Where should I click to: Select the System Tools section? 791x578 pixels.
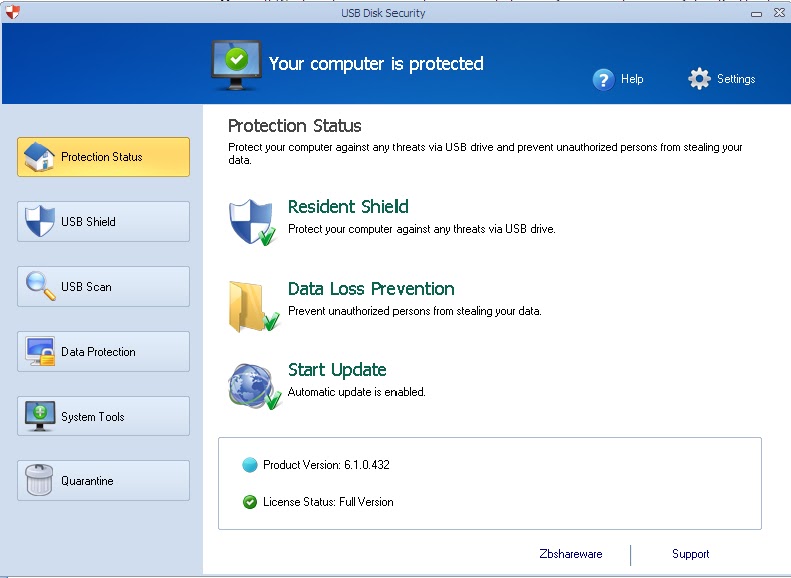[103, 416]
